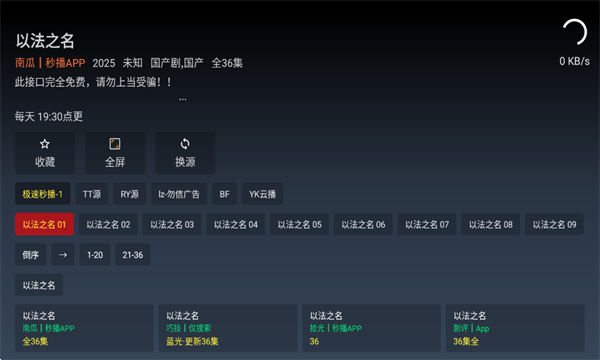Click the 2025 year text
Screen dimensions: 600x360
(104, 63)
